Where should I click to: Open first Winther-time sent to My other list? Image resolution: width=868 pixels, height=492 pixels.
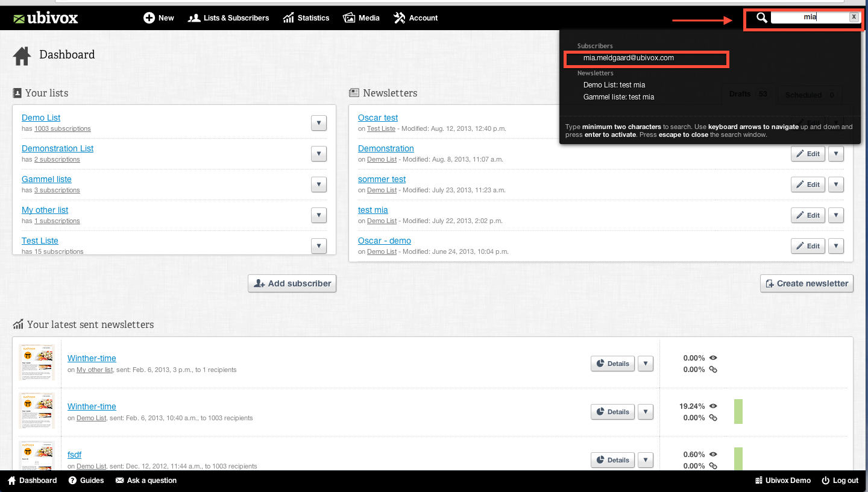[x=92, y=358]
